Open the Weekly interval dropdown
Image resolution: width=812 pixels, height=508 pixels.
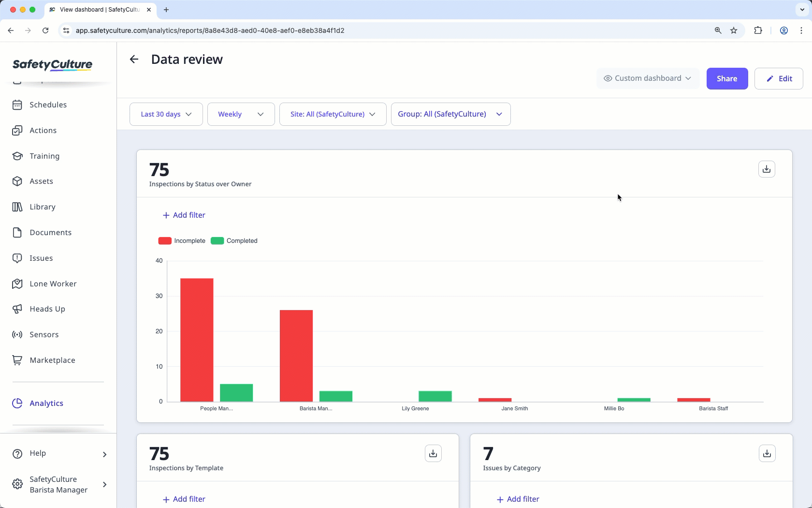click(x=241, y=114)
